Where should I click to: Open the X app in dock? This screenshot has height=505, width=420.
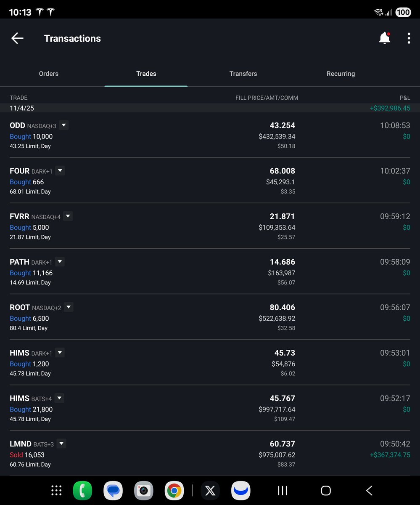(210, 490)
